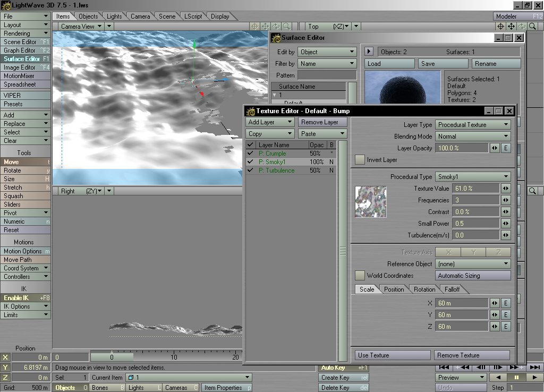
Task: Open the Filter by Name dropdown
Action: pos(327,64)
